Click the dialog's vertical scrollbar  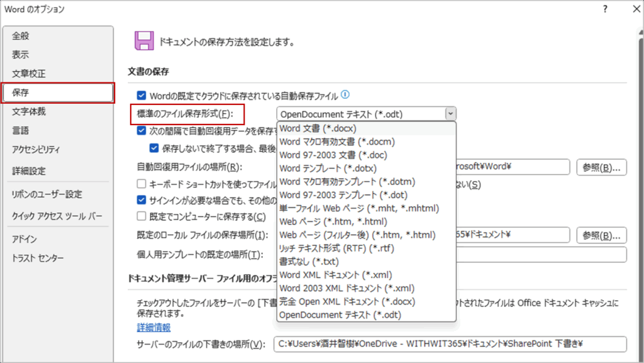pyautogui.click(x=641, y=197)
